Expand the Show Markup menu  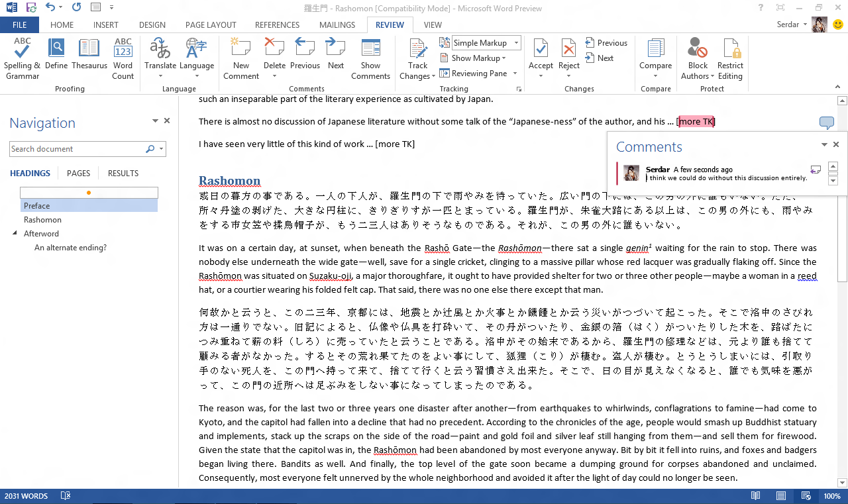point(475,58)
